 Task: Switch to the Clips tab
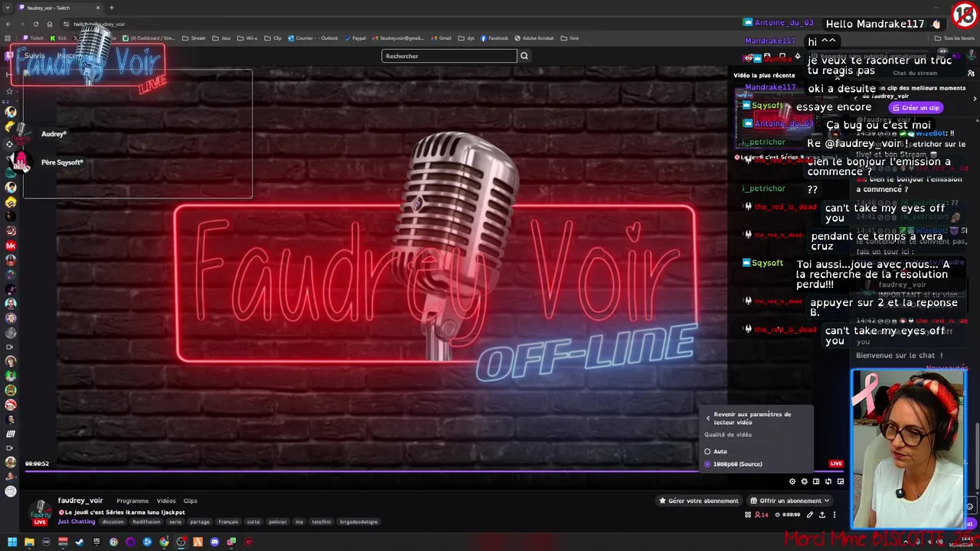[x=190, y=501]
